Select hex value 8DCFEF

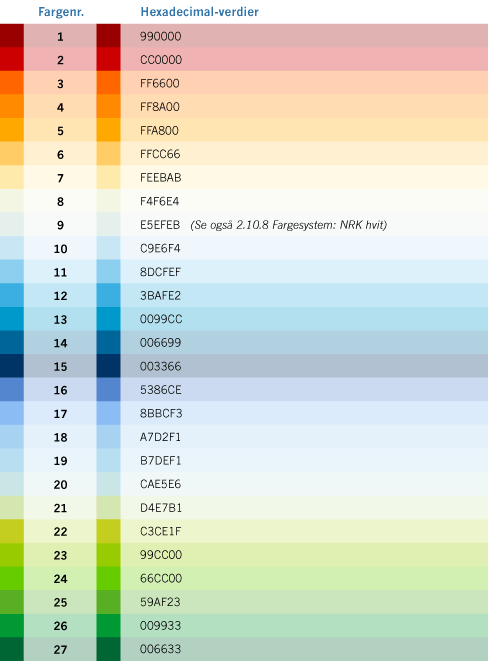[160, 272]
